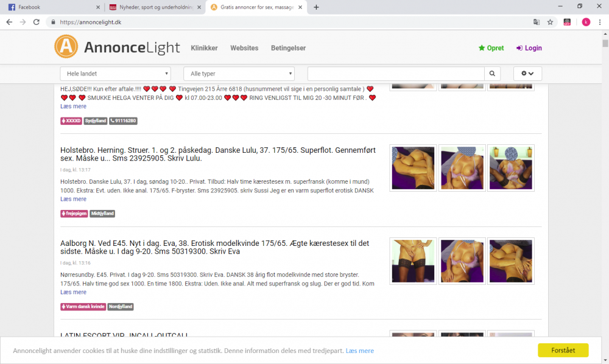Filter by the Nordjylland tag
The width and height of the screenshot is (609, 364).
pos(121,307)
